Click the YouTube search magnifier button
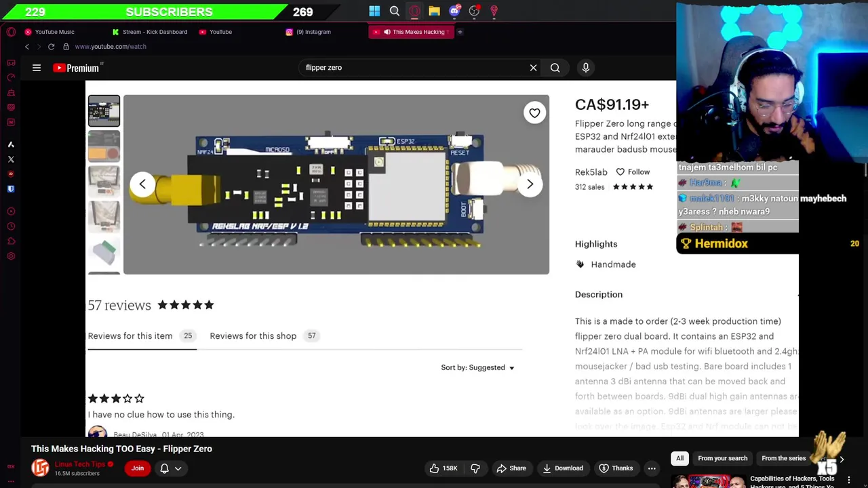Viewport: 868px width, 488px height. [555, 68]
